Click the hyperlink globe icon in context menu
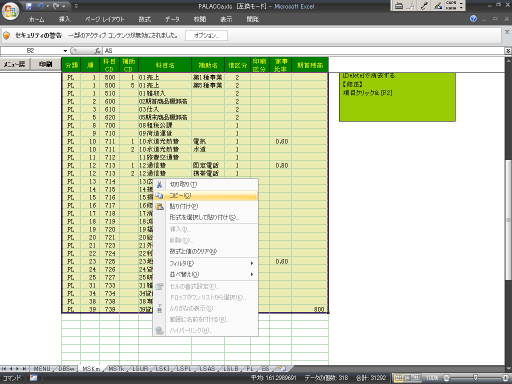The width and height of the screenshot is (512, 384). point(160,330)
